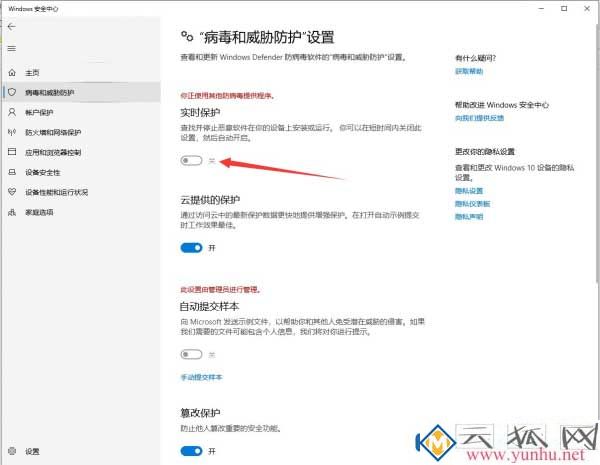This screenshot has height=465, width=600.
Task: Click the person icon for 帐户保护
Action: [12, 112]
